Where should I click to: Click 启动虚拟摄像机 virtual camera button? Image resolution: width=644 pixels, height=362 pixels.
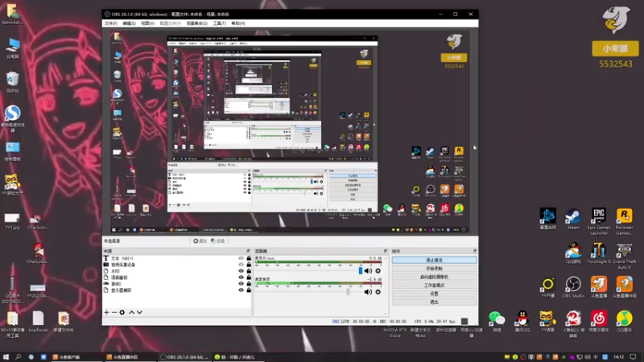click(x=434, y=277)
